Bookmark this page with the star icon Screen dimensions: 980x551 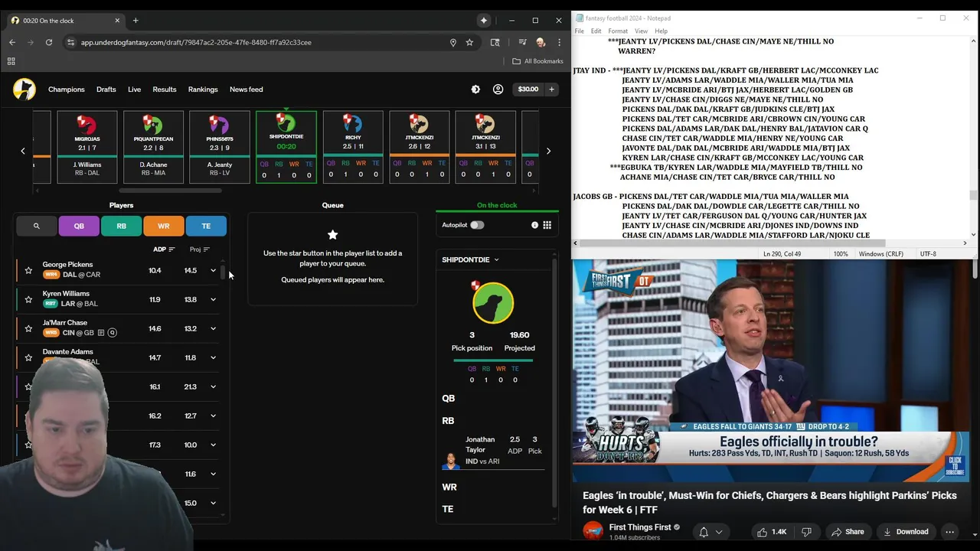[x=469, y=42]
